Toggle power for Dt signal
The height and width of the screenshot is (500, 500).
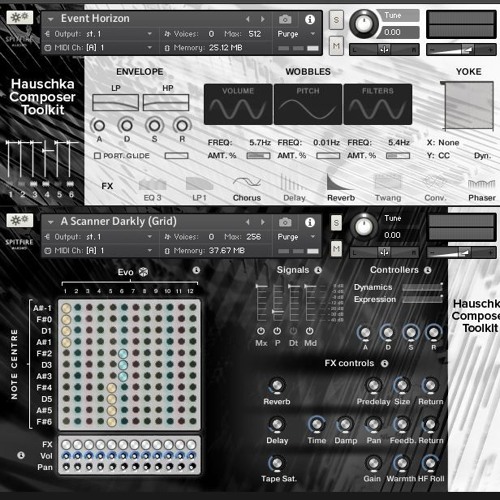point(293,331)
